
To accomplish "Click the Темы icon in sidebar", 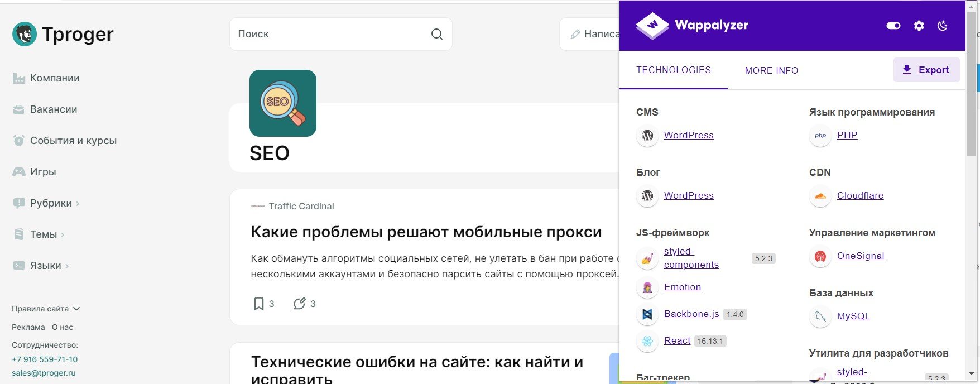I will [x=19, y=234].
